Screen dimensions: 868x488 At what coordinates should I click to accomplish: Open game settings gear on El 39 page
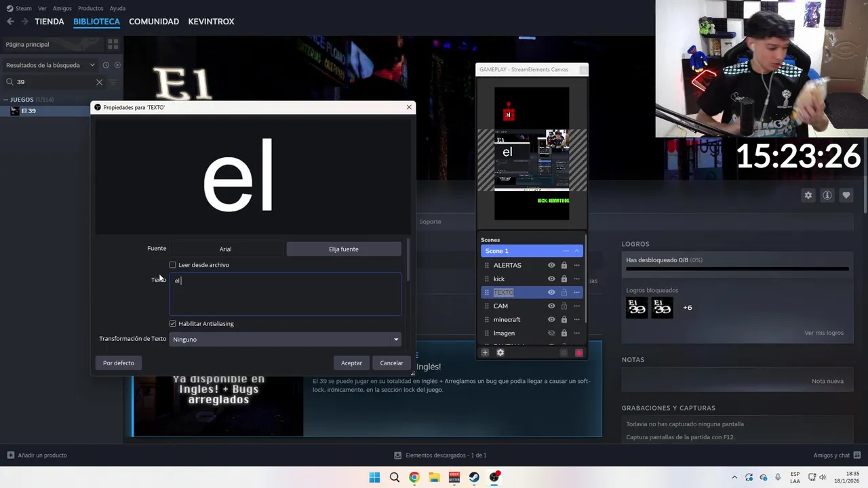coord(808,195)
